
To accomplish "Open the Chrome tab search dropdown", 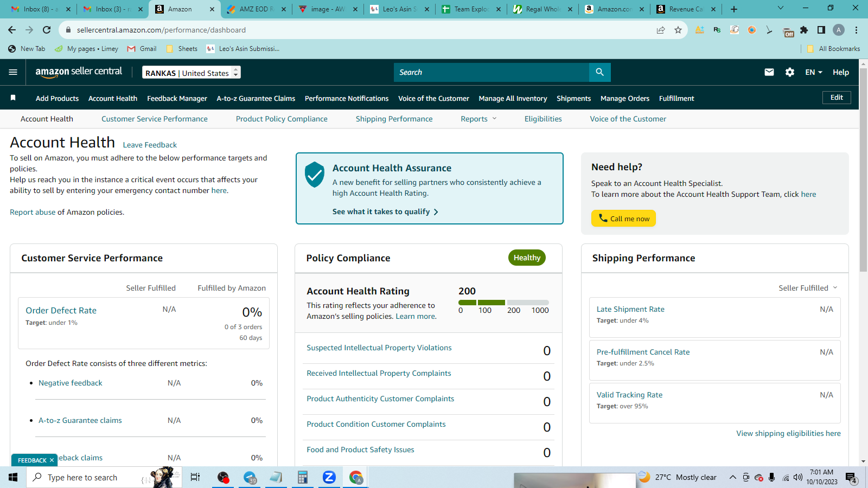I will tap(781, 8).
